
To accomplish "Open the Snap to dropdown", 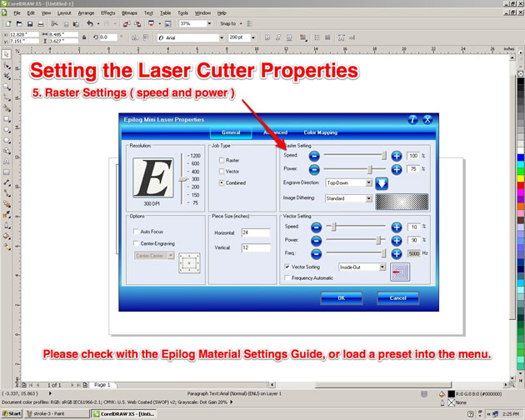I will pyautogui.click(x=241, y=24).
